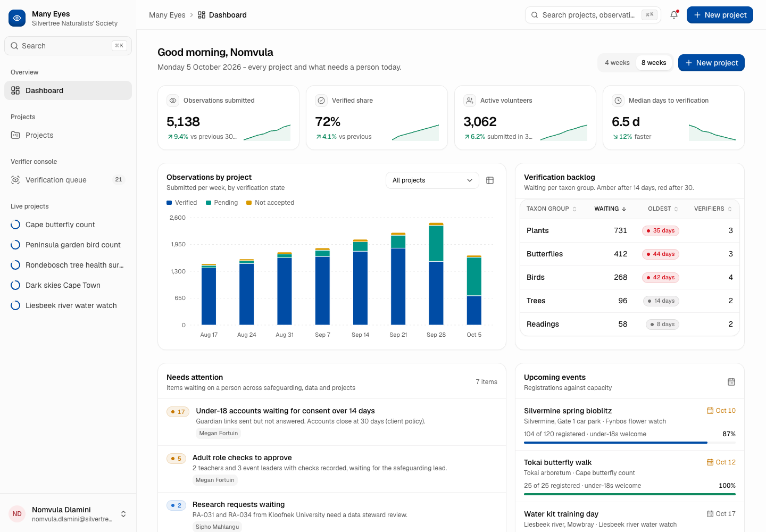This screenshot has height=532, width=766.
Task: Click the Plants row in backlog table
Action: [x=630, y=230]
